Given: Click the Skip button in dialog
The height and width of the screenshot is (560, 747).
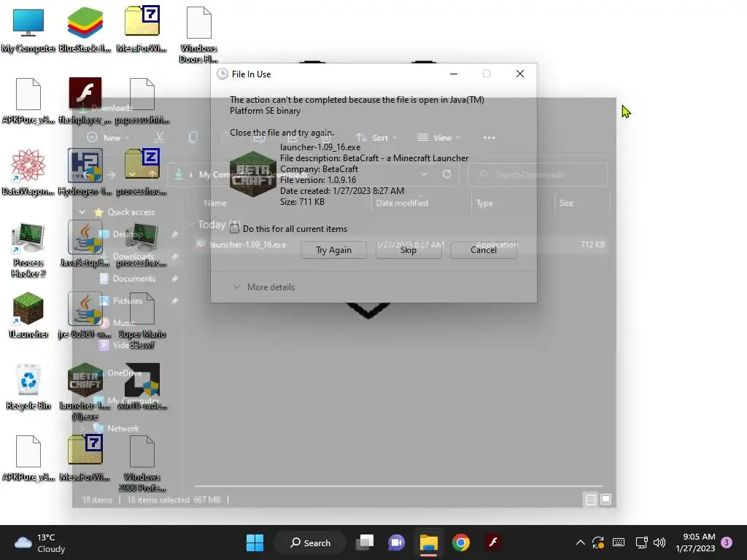Looking at the screenshot, I should click(x=409, y=250).
